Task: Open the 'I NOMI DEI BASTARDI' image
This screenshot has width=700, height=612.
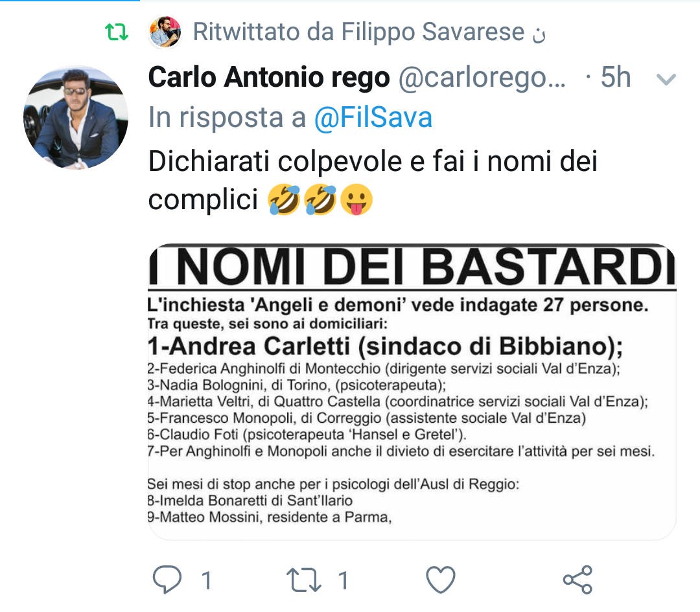Action: click(x=412, y=392)
